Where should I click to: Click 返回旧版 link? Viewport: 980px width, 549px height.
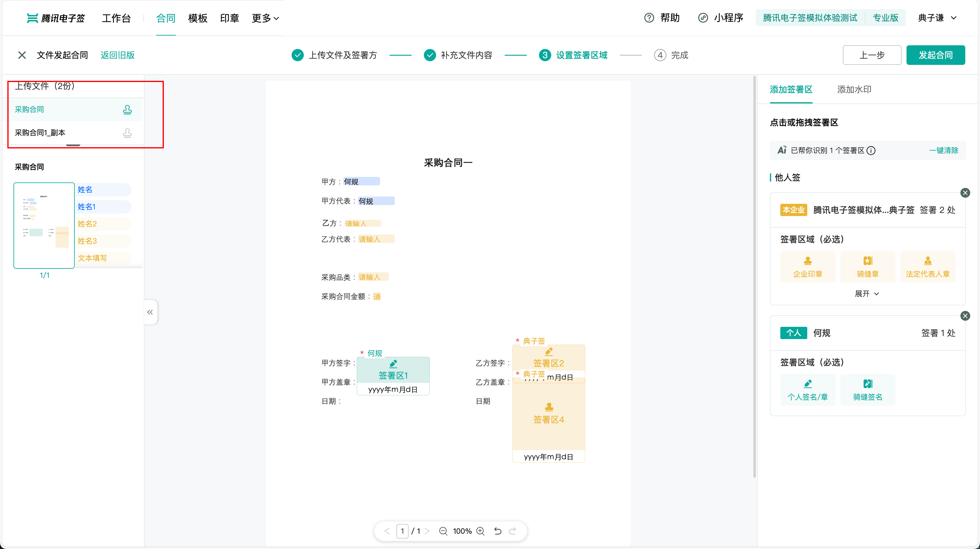tap(118, 55)
